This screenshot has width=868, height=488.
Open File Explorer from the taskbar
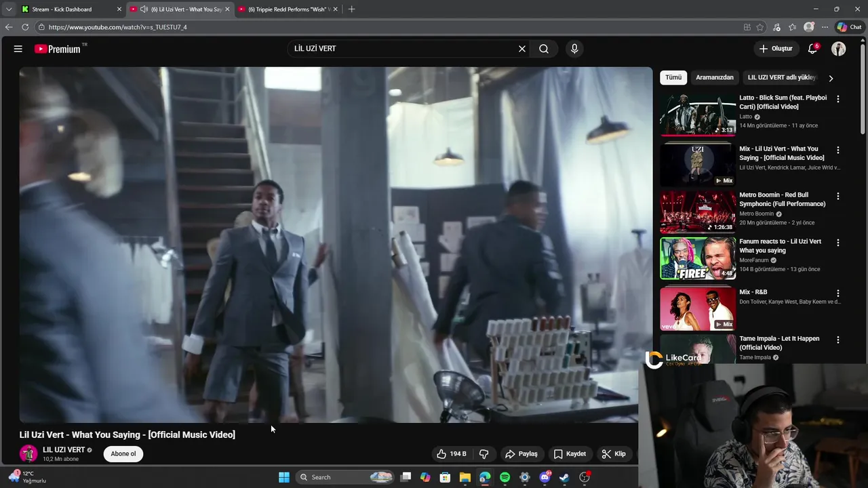tap(465, 477)
